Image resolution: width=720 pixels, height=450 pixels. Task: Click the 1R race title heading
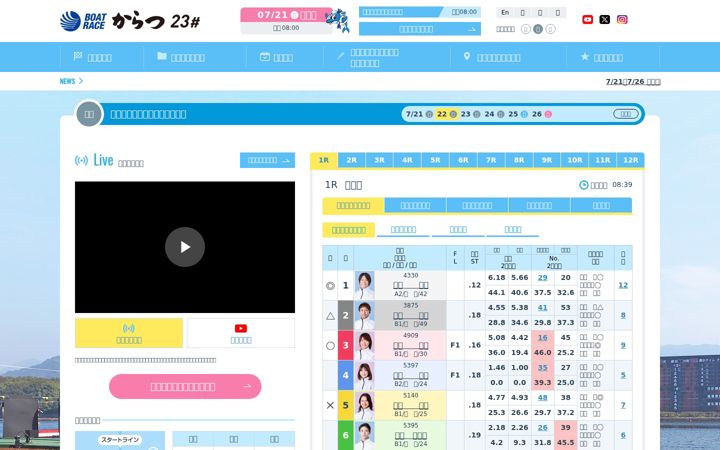point(343,185)
